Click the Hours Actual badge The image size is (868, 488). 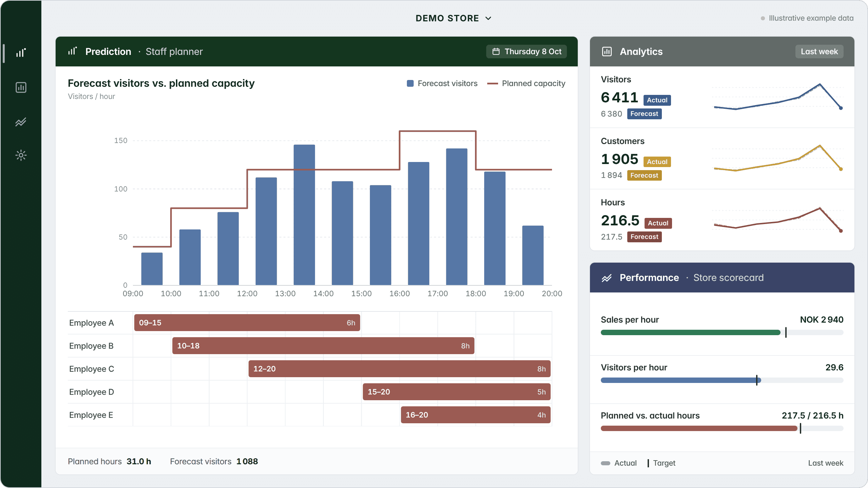point(658,223)
